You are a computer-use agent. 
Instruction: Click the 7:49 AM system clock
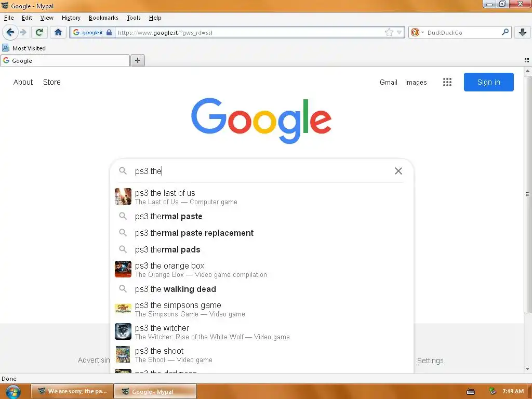(x=513, y=391)
